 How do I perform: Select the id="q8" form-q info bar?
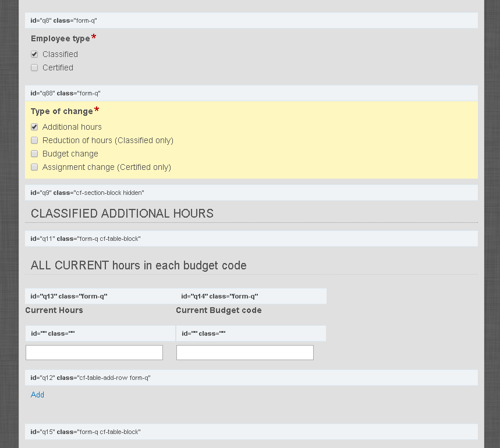pos(251,20)
